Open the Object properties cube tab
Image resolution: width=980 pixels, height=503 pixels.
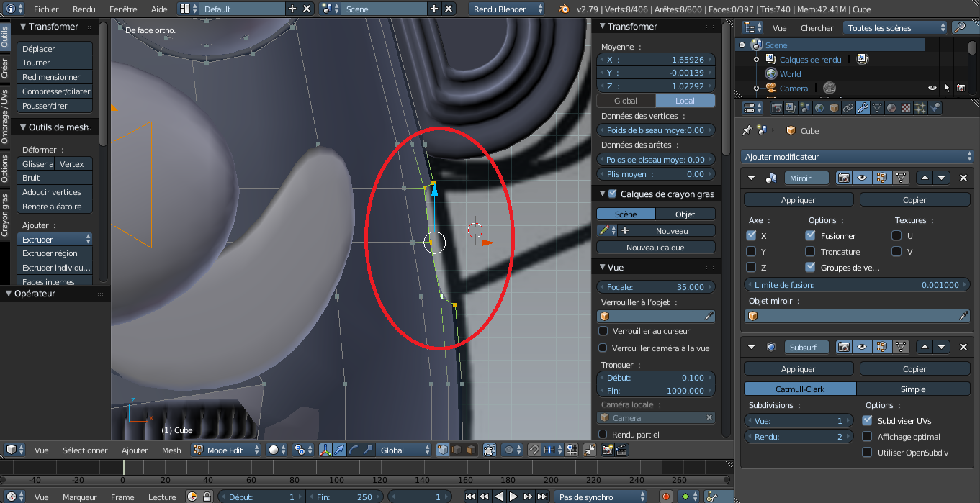[835, 108]
